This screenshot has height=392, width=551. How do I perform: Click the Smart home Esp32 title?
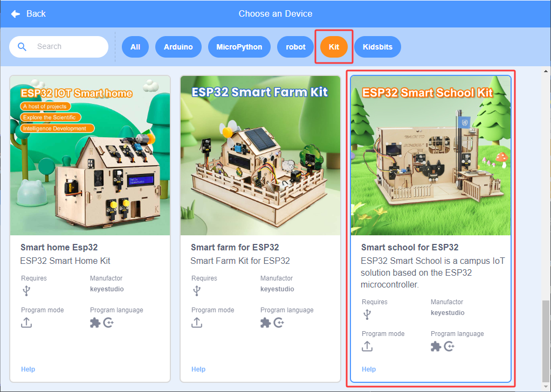[59, 247]
